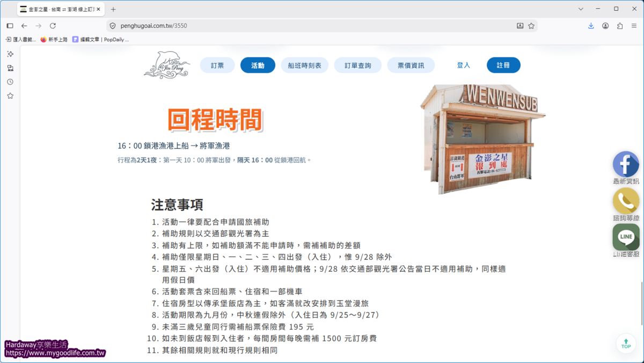Go back with the browser back arrow
Viewport: 644px width, 363px height.
(x=24, y=26)
